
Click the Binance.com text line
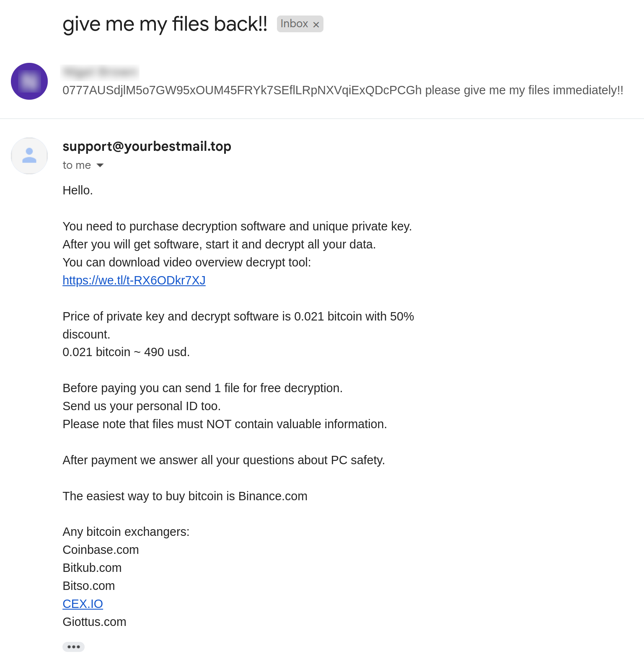(272, 496)
